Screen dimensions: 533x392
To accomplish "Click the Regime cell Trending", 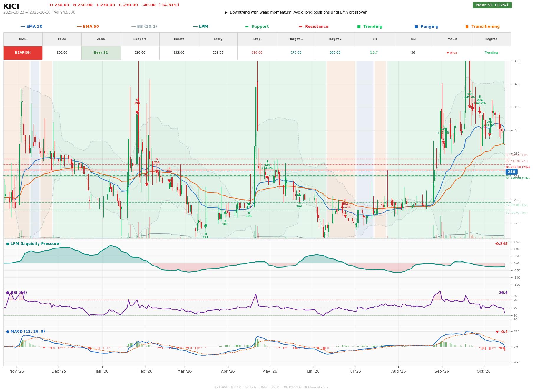I will pos(491,53).
